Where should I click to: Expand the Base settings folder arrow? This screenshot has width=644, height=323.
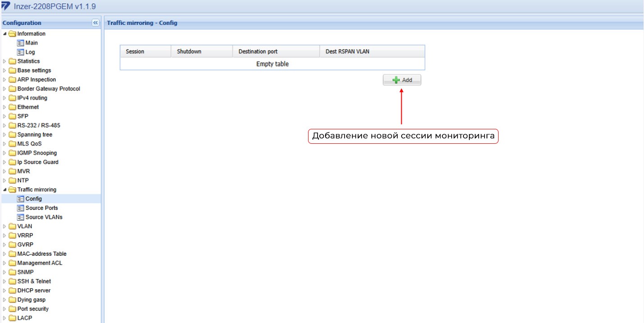[5, 71]
